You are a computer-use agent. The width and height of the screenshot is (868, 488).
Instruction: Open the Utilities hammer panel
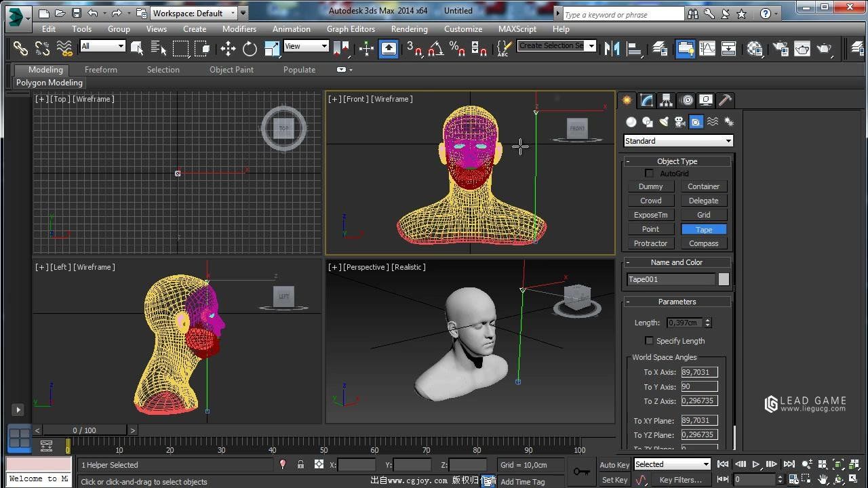click(725, 100)
